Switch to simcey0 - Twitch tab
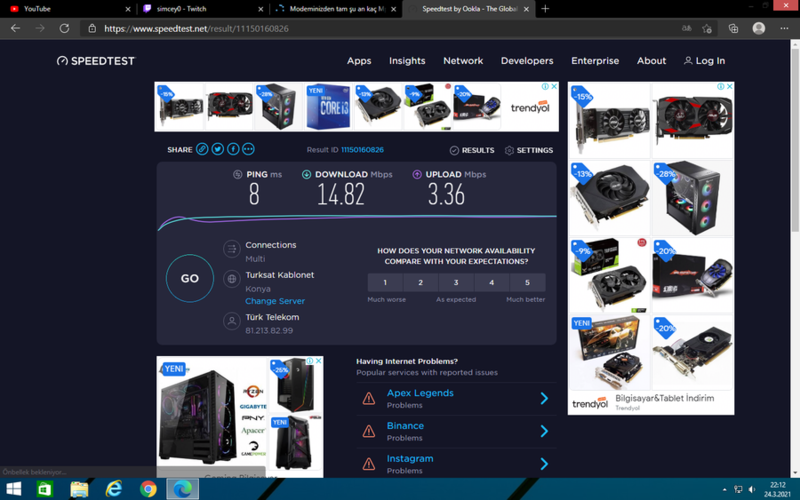 tap(203, 9)
